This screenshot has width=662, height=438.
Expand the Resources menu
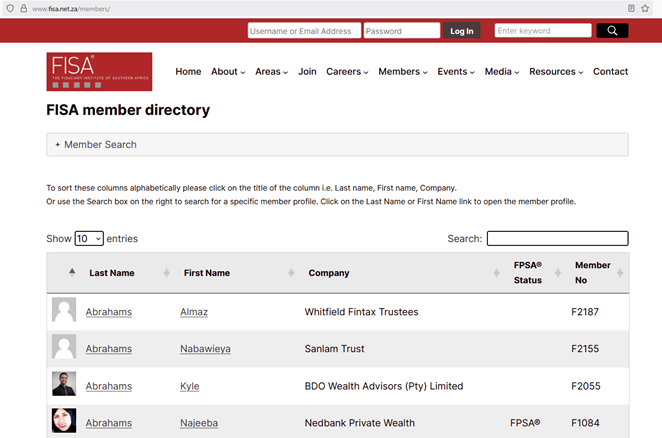tap(556, 72)
